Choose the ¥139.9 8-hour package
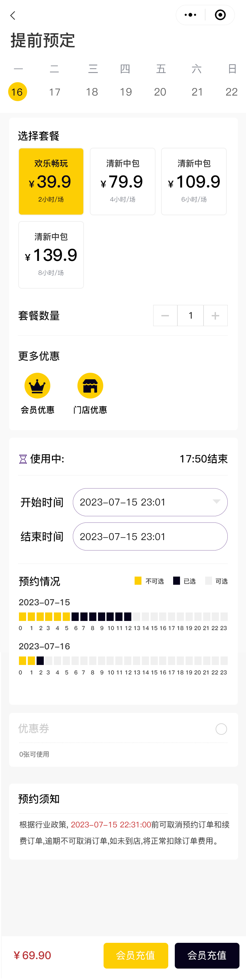 [x=51, y=254]
